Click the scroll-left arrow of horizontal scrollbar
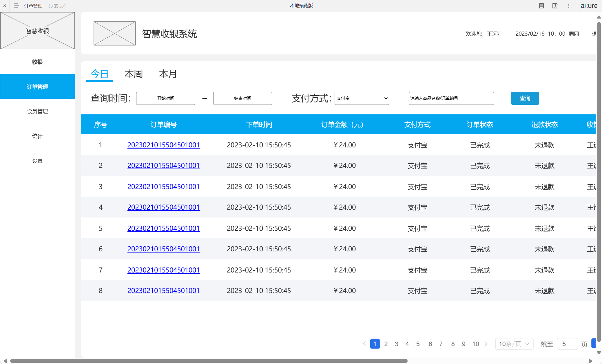The width and height of the screenshot is (602, 364). pyautogui.click(x=5, y=361)
